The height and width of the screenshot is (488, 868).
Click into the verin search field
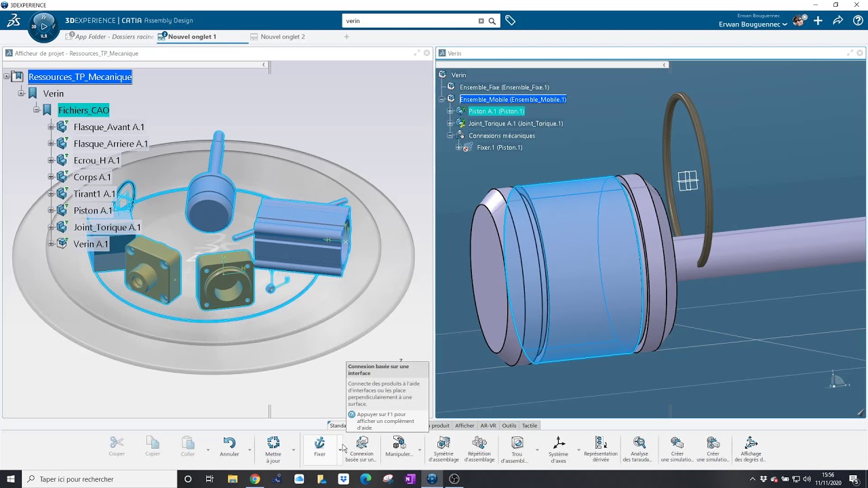(411, 21)
